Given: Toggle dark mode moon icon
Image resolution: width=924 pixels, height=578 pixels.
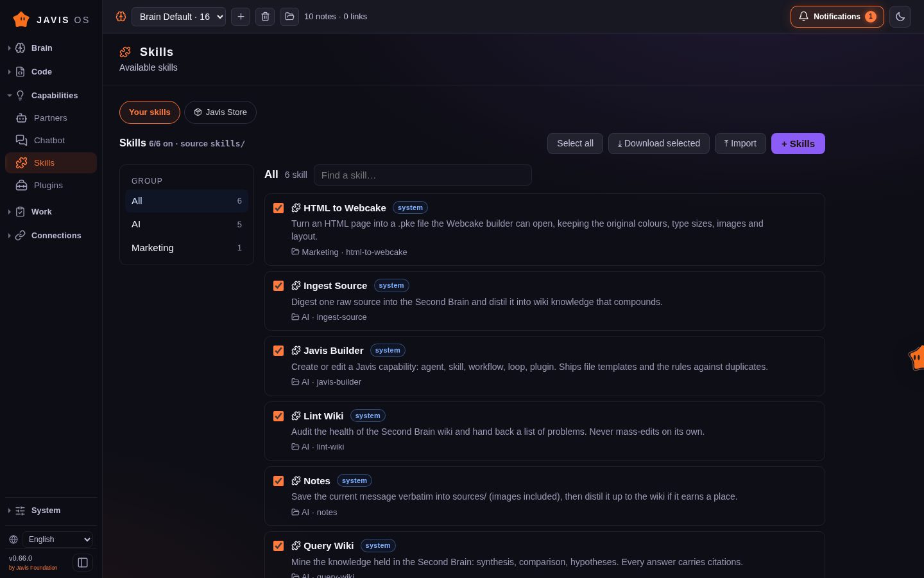Looking at the screenshot, I should (900, 17).
